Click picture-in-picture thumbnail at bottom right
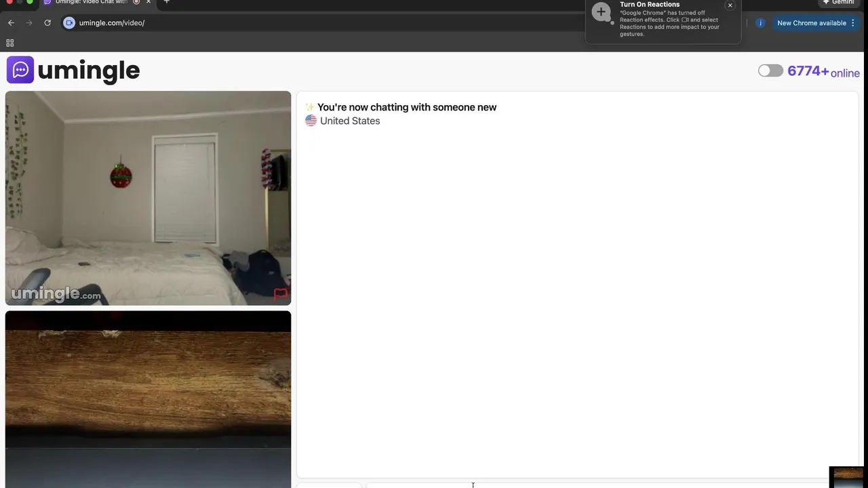This screenshot has width=868, height=488. [x=848, y=477]
